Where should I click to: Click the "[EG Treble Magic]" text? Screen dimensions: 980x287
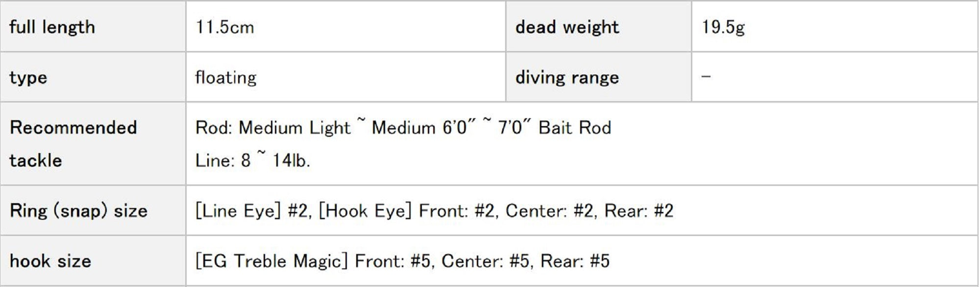click(x=271, y=261)
